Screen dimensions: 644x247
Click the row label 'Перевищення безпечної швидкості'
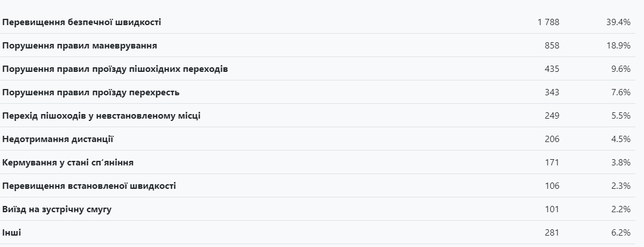tap(82, 22)
